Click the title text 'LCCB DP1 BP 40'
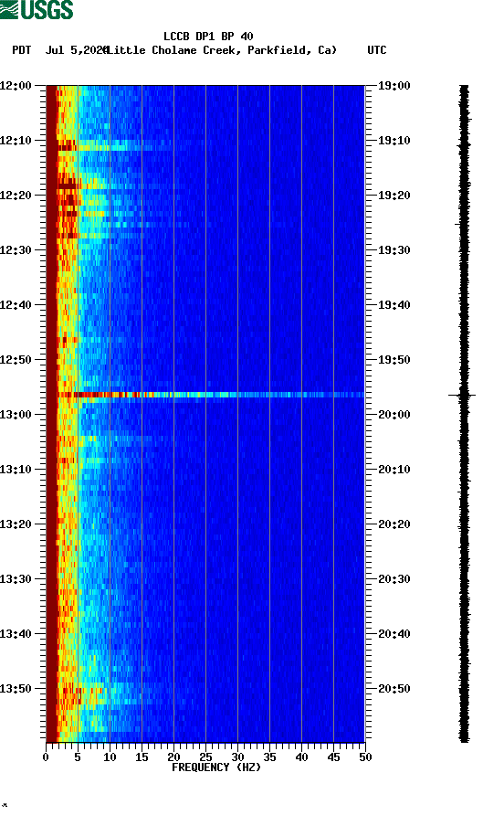Screen dimensions: 504x815 tap(208, 37)
